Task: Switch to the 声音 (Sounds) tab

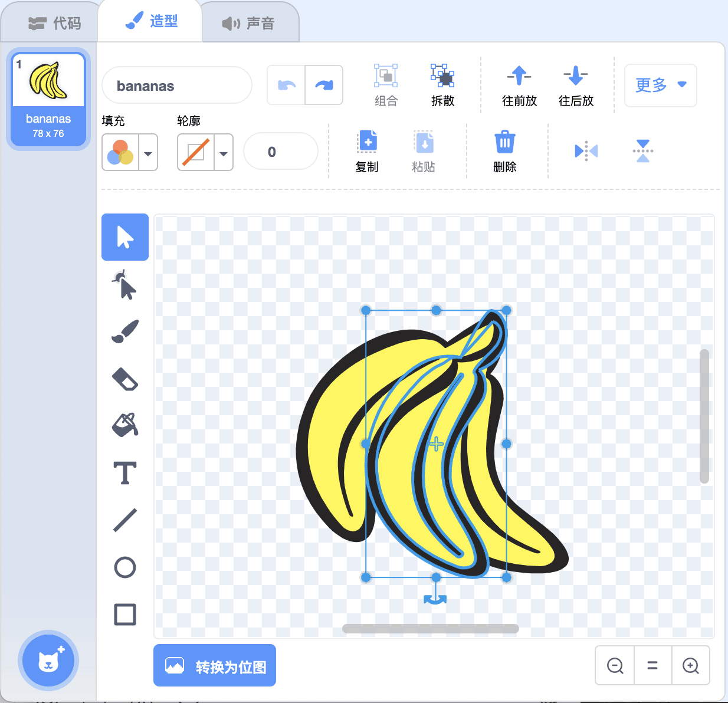Action: click(248, 24)
